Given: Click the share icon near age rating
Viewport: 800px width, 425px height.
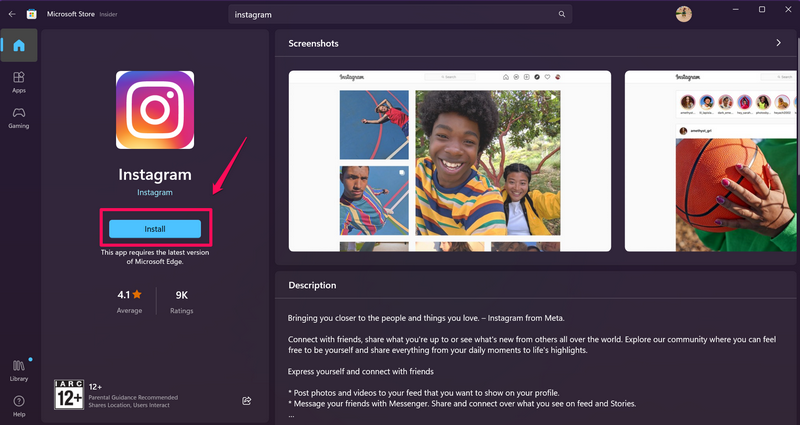Looking at the screenshot, I should 246,401.
